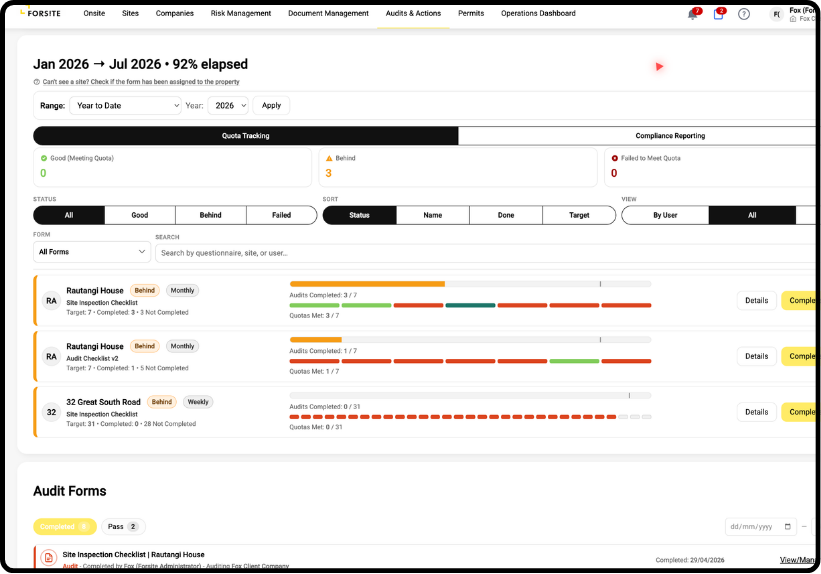Click the 32 avatar for Great South Road
821x574 pixels.
(51, 412)
